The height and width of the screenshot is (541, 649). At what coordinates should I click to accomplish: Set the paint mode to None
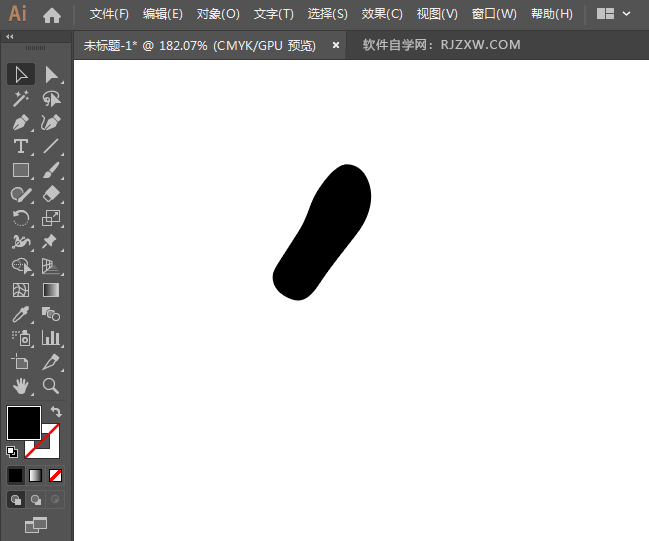point(56,475)
